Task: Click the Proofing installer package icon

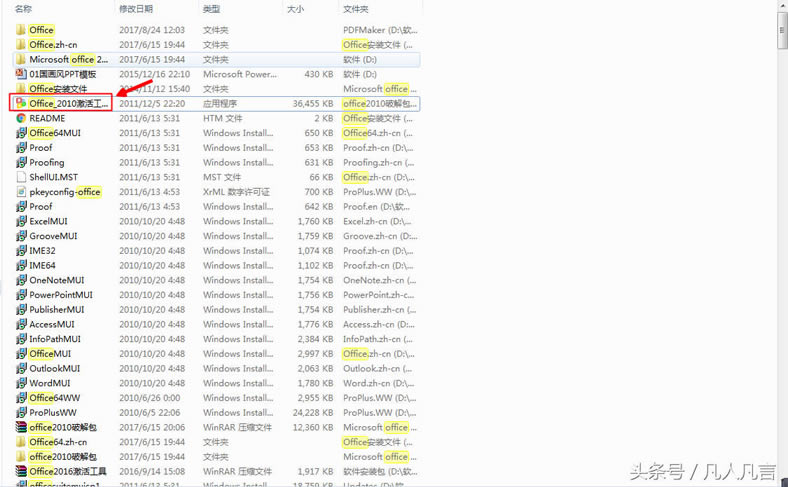Action: 21,162
